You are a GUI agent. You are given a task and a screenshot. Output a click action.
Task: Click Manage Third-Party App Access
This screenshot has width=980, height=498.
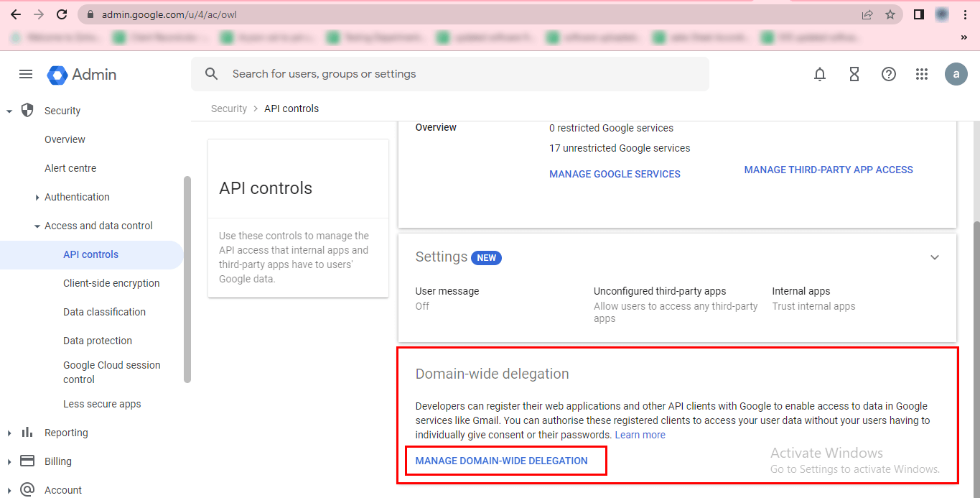point(829,170)
